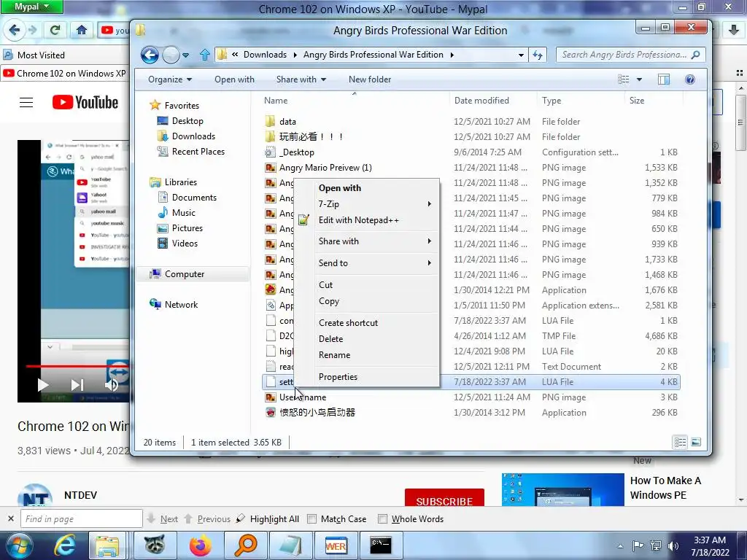Select Computer in navigation pane
The image size is (747, 560).
193,274
